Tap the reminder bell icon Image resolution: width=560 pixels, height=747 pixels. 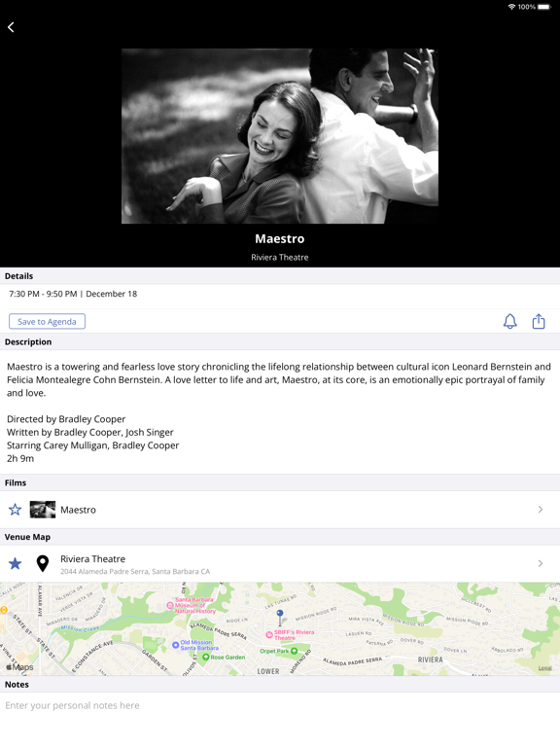(510, 322)
